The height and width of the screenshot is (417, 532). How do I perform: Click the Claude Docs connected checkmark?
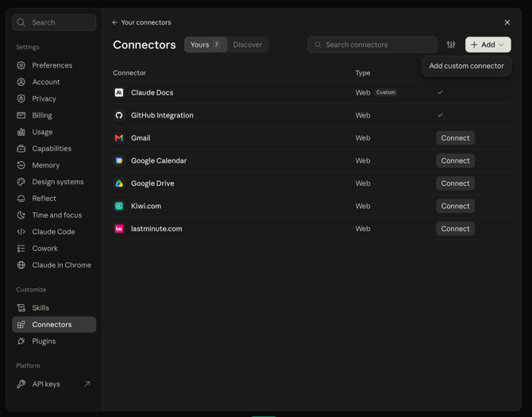tap(440, 92)
